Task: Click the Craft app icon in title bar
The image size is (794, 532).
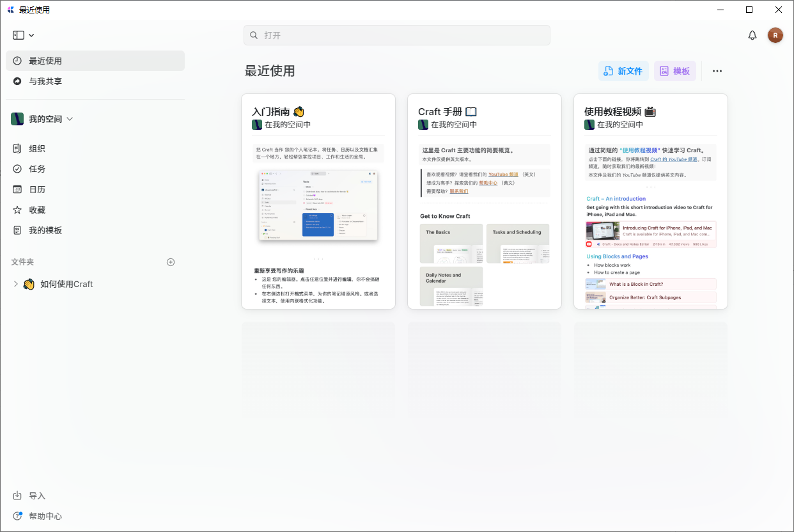Action: point(10,10)
